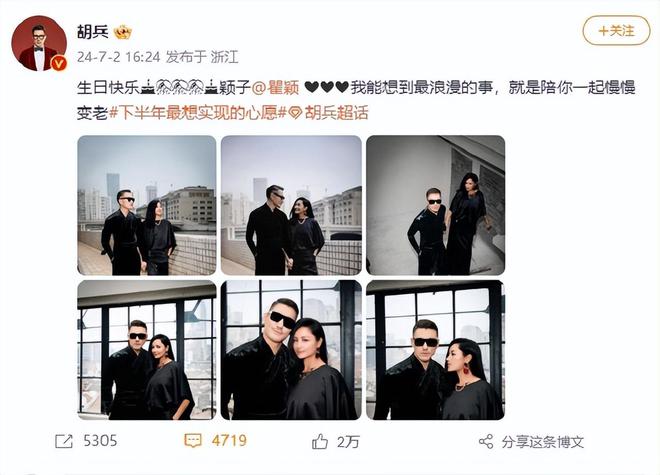660x475 pixels.
Task: Open the 胡兵 profile avatar
Action: click(39, 43)
